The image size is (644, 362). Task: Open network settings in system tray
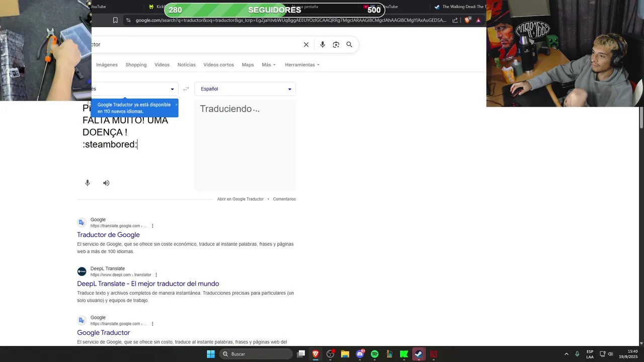(x=603, y=354)
